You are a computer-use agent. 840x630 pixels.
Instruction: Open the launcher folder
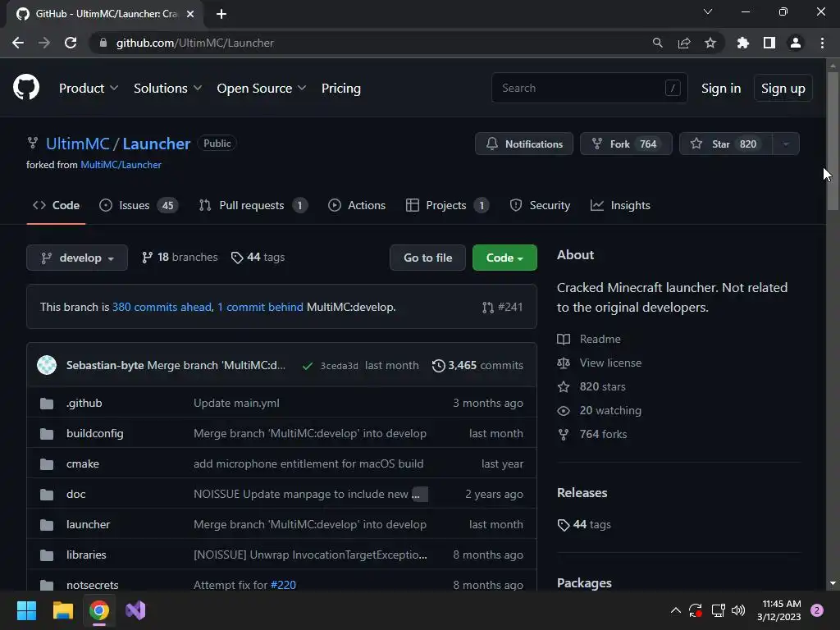88,524
